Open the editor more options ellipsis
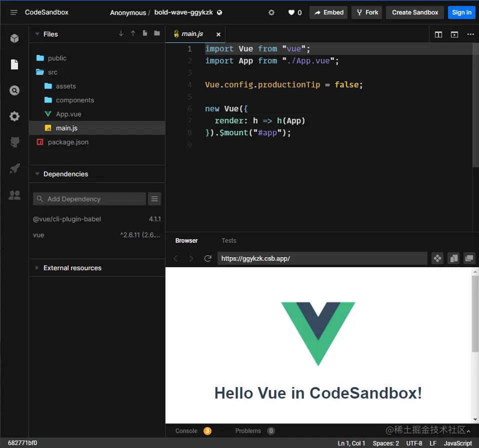 (470, 34)
